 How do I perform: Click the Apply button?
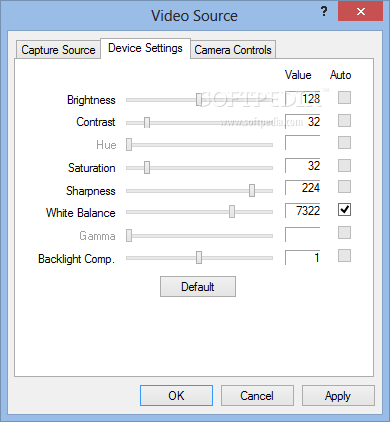pos(338,396)
